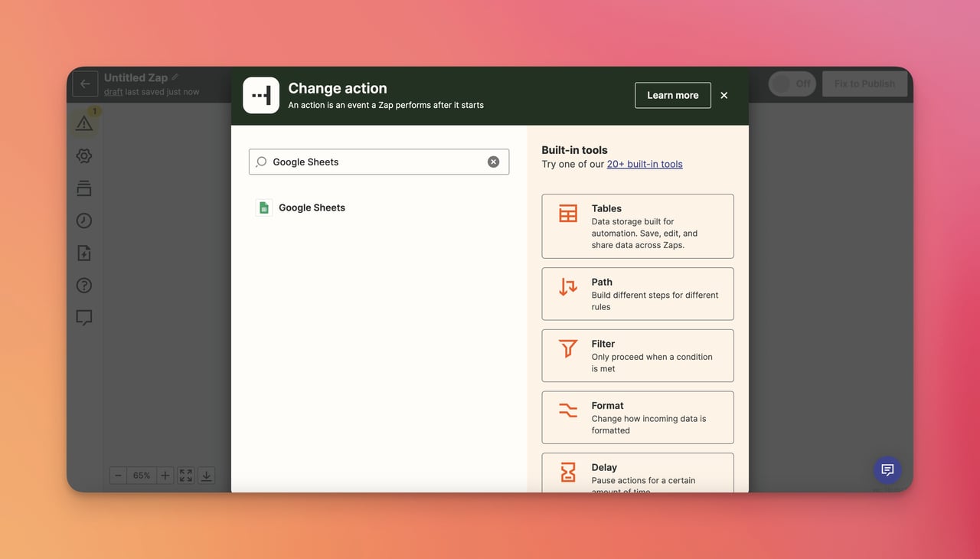Click the Delay hourglass icon
Image resolution: width=980 pixels, height=559 pixels.
tap(568, 472)
